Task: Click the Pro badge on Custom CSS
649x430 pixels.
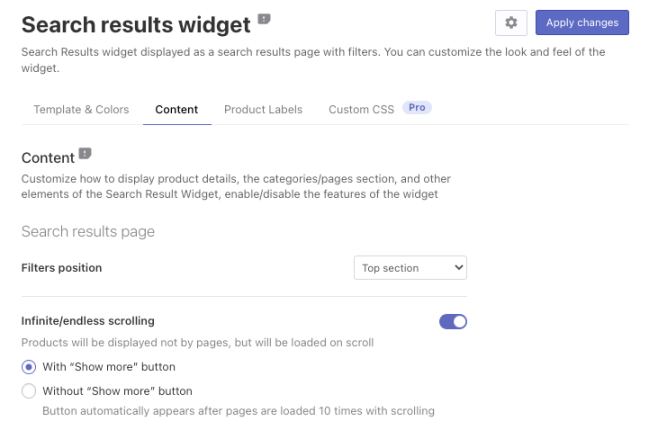Action: (417, 108)
